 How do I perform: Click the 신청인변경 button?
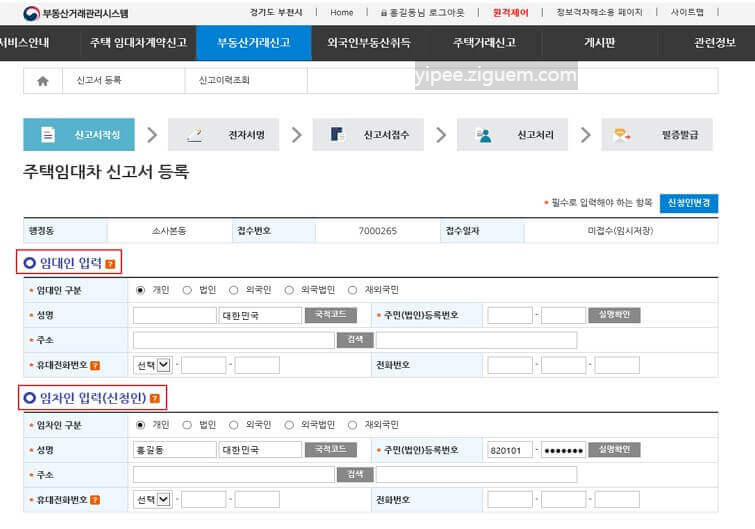tap(689, 203)
